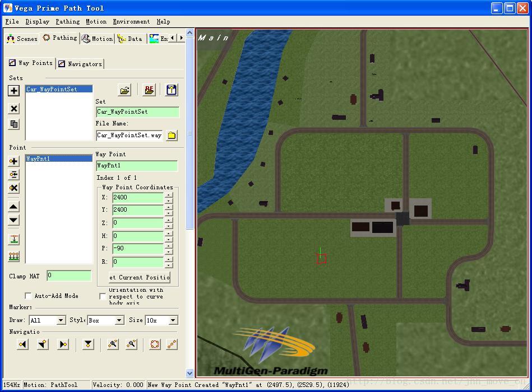This screenshot has height=392, width=532.
Task: Click the Way Point name field
Action: pos(137,166)
